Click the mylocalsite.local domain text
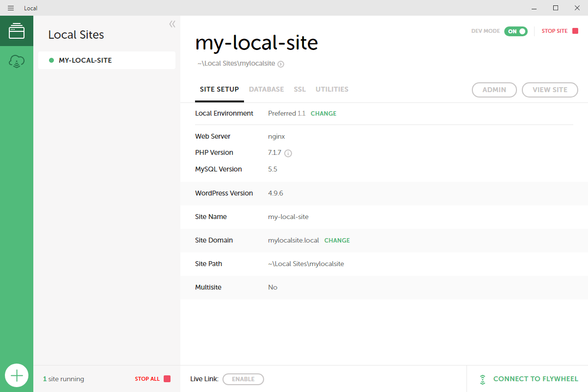The width and height of the screenshot is (588, 392). click(x=294, y=240)
